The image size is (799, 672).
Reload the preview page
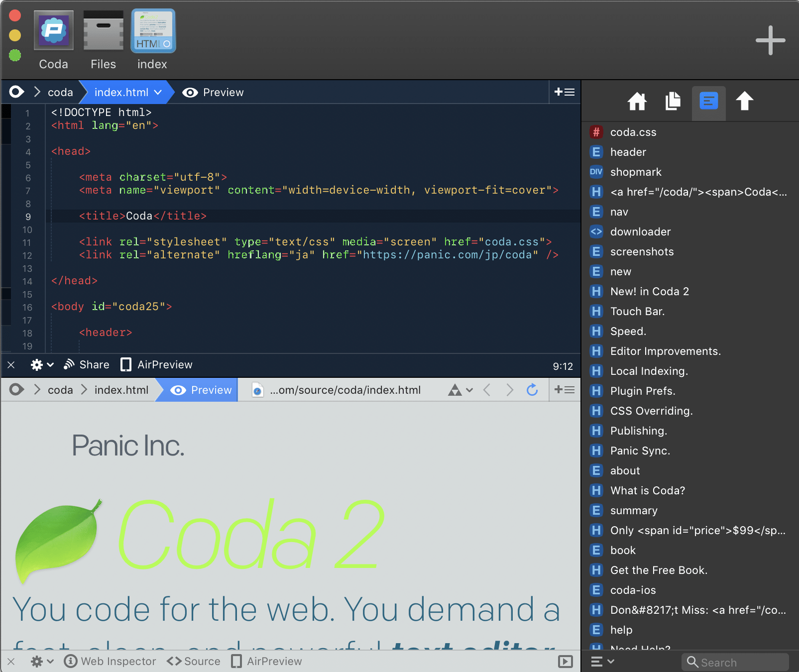(x=532, y=390)
